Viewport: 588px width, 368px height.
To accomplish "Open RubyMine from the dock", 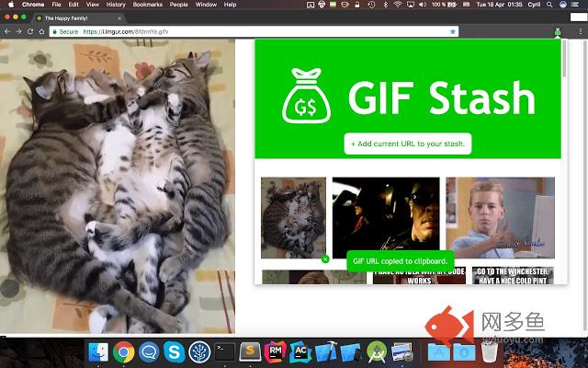I will [x=276, y=352].
